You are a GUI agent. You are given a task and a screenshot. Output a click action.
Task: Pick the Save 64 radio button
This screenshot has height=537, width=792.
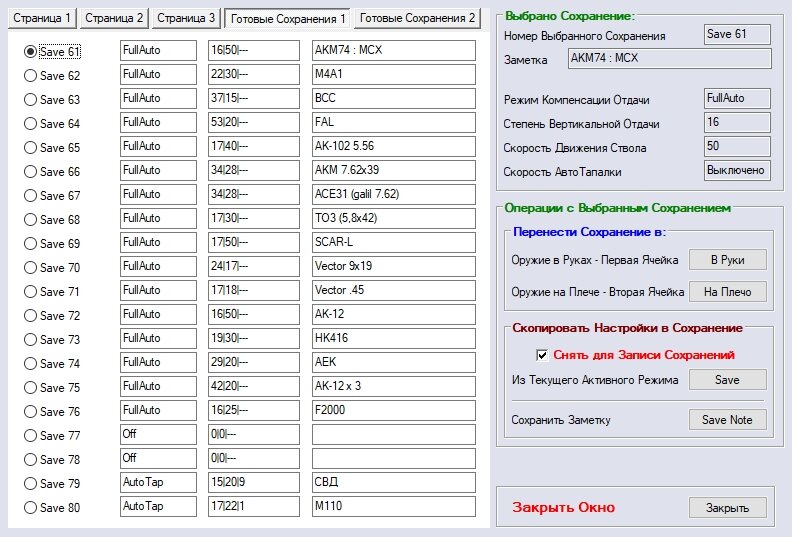pos(52,124)
